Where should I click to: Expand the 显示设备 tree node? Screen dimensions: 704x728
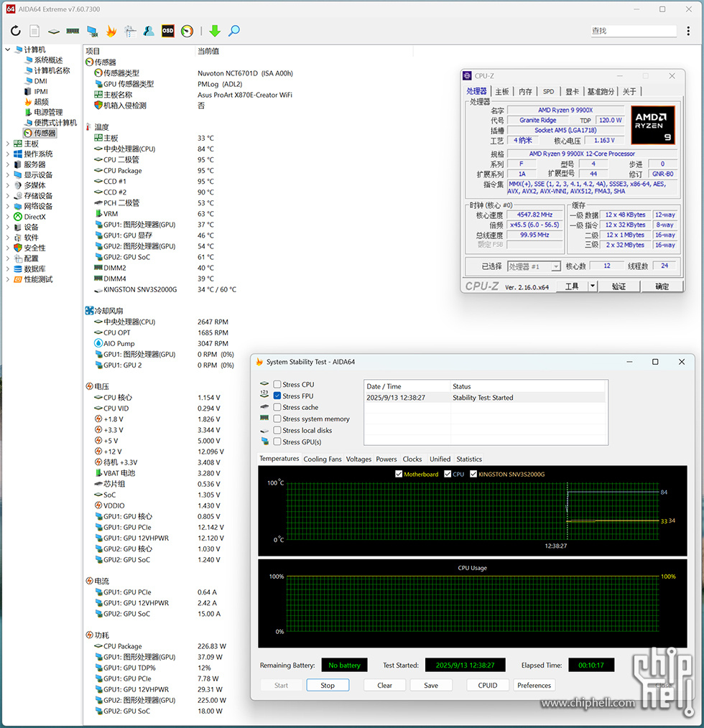8,175
